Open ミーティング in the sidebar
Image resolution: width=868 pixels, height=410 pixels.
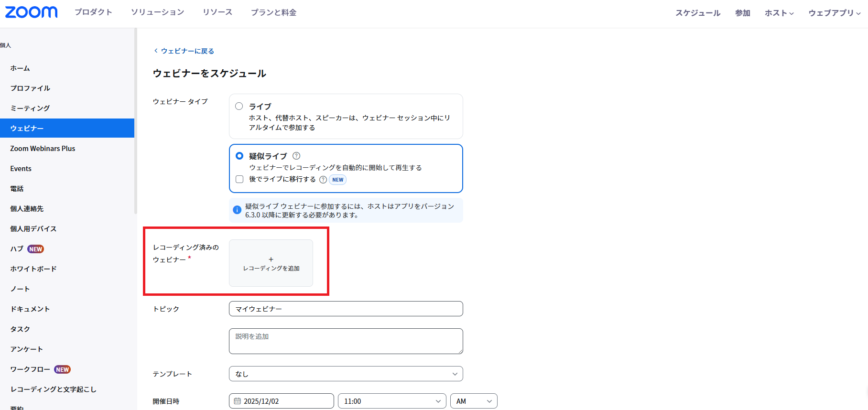[30, 108]
